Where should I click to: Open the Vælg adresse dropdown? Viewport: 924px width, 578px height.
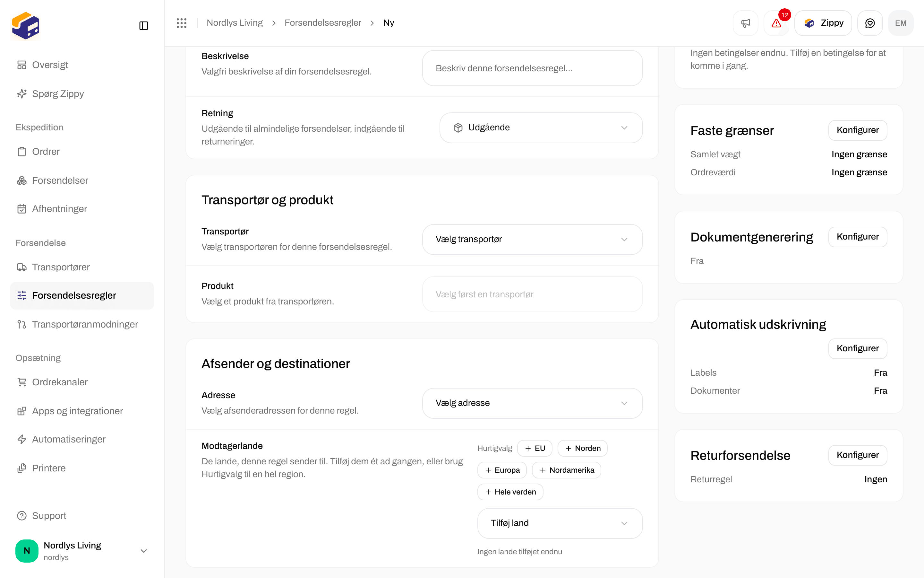(532, 403)
